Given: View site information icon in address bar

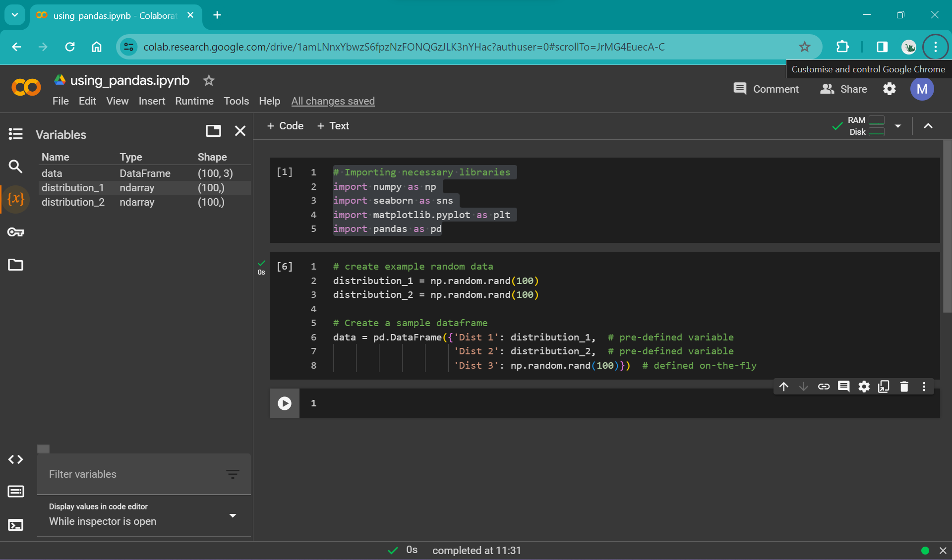Looking at the screenshot, I should (x=128, y=47).
